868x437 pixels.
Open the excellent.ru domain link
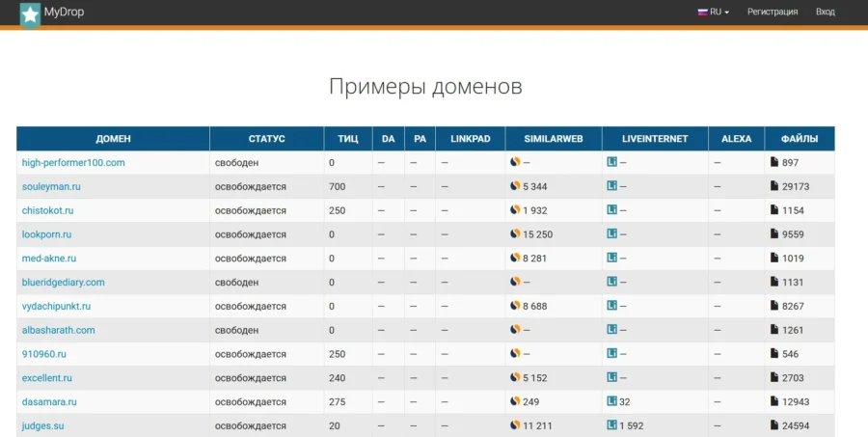(x=47, y=378)
